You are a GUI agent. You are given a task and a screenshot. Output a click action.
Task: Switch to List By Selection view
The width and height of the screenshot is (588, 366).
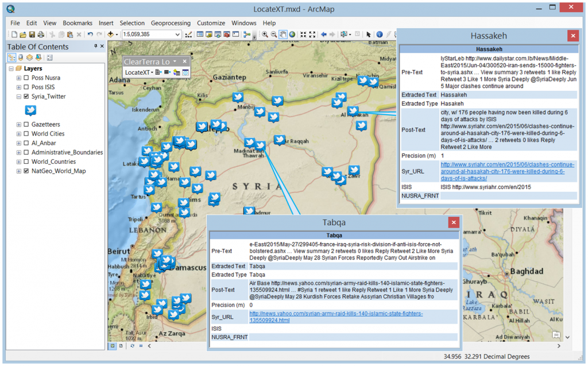tap(38, 57)
